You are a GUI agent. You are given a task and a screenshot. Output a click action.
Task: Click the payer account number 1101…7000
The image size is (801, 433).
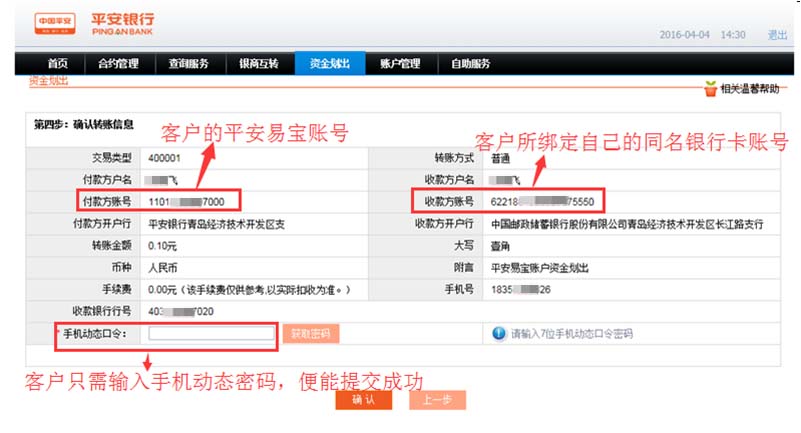click(186, 202)
